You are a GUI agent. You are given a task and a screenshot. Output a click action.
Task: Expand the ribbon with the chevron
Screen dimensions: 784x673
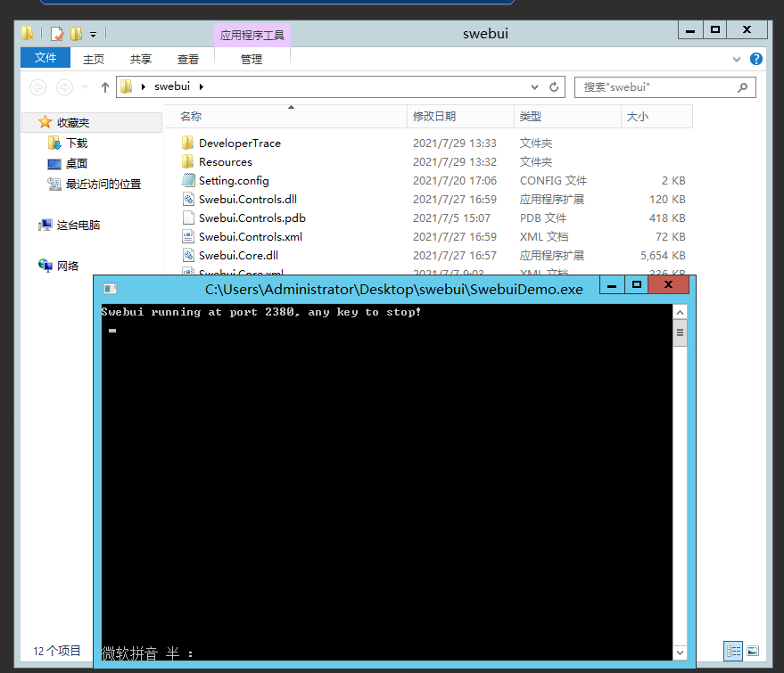click(x=737, y=59)
